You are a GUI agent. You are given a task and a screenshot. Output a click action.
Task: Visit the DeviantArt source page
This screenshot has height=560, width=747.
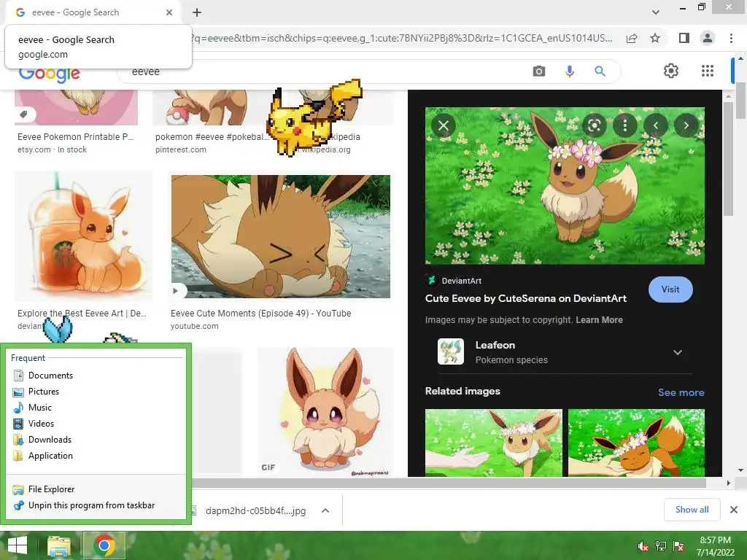[670, 289]
